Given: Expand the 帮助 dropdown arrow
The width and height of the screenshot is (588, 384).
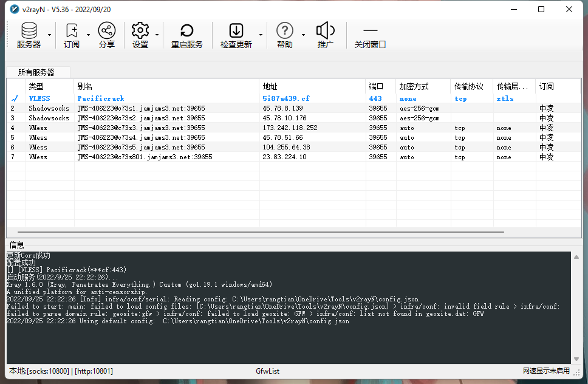Looking at the screenshot, I should coord(303,35).
